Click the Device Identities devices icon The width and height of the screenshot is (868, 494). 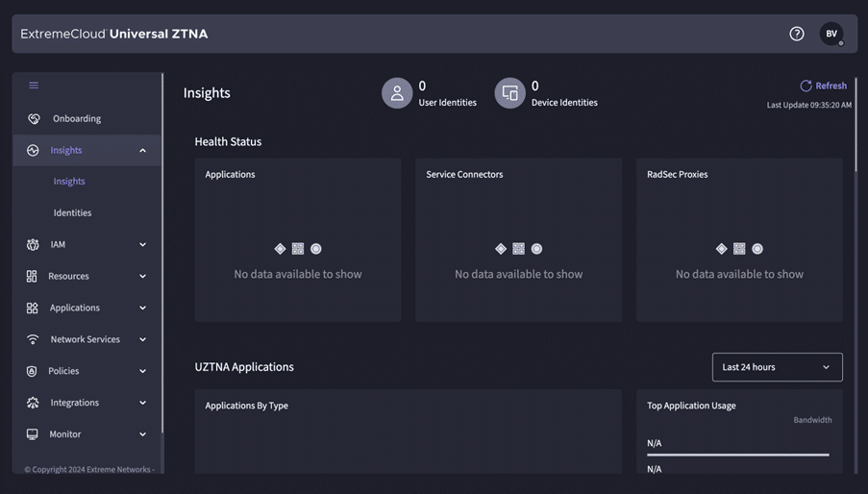pos(509,93)
